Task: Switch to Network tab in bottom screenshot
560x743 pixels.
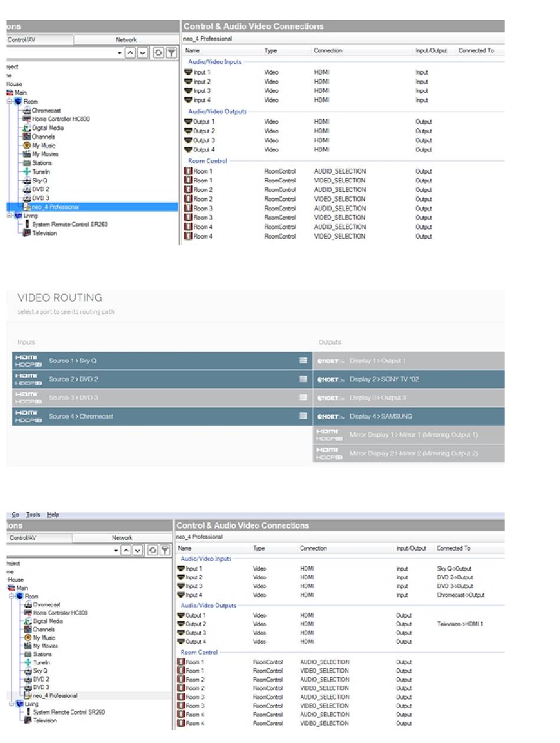Action: coord(122,538)
